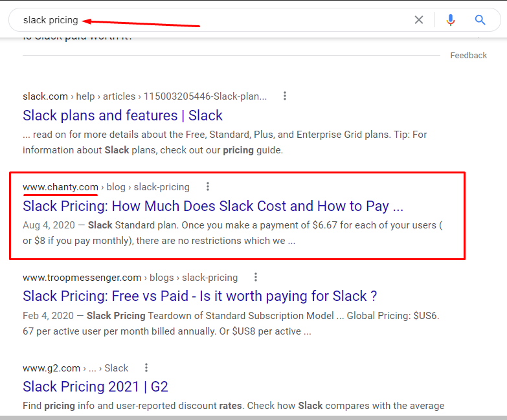Click the 'Aug 4, 2020' snippet date

49,225
